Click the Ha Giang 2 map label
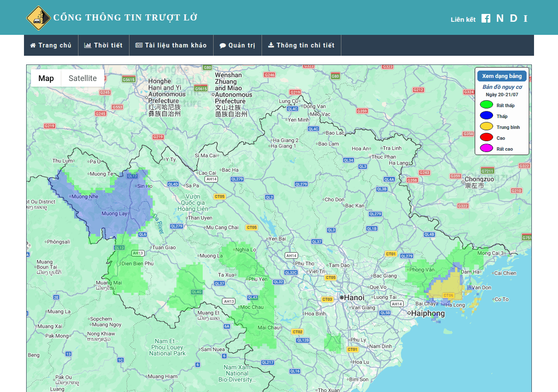Screen dimensions: 558x392 tap(285, 140)
